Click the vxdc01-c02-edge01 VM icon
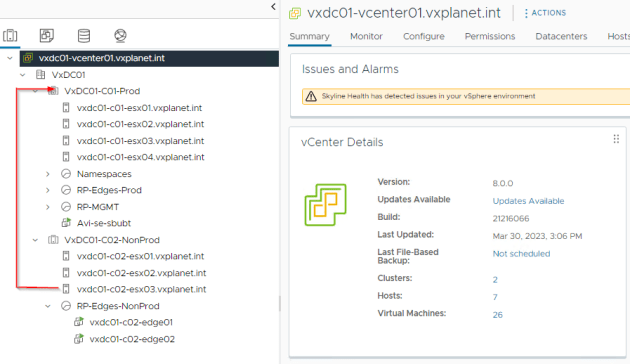 [x=79, y=322]
